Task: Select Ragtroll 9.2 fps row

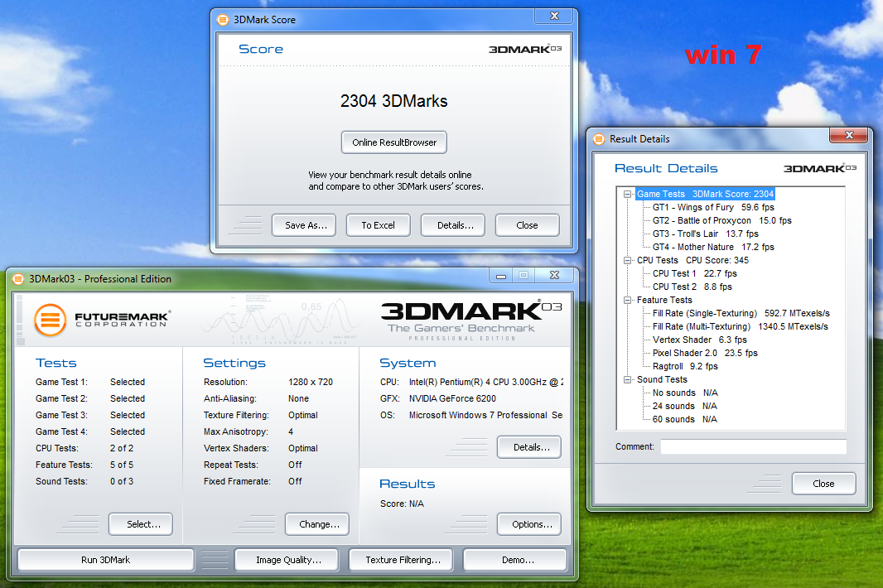Action: pos(685,366)
